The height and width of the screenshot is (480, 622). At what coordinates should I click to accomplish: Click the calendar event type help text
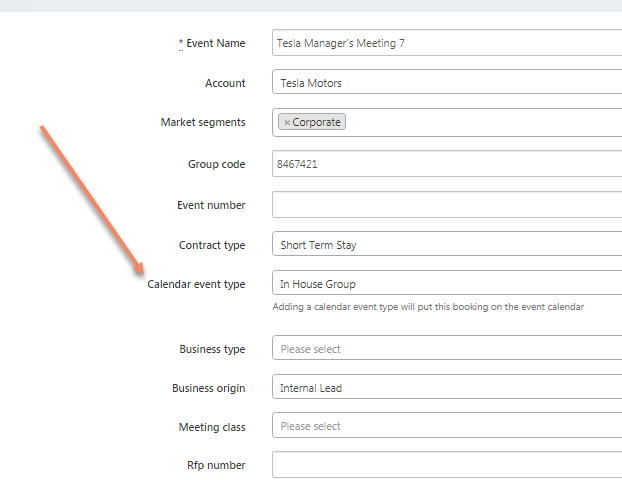click(x=428, y=307)
